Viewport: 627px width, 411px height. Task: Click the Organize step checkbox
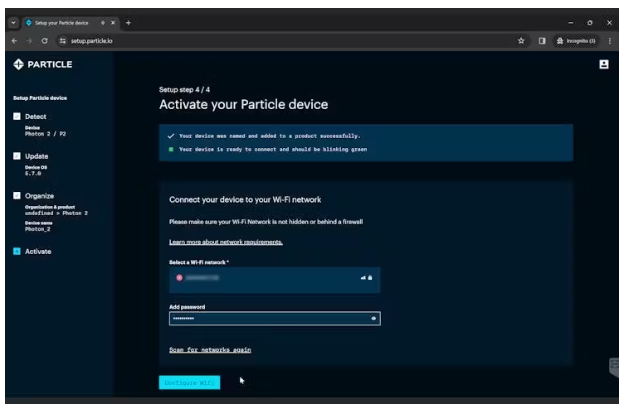pos(17,196)
